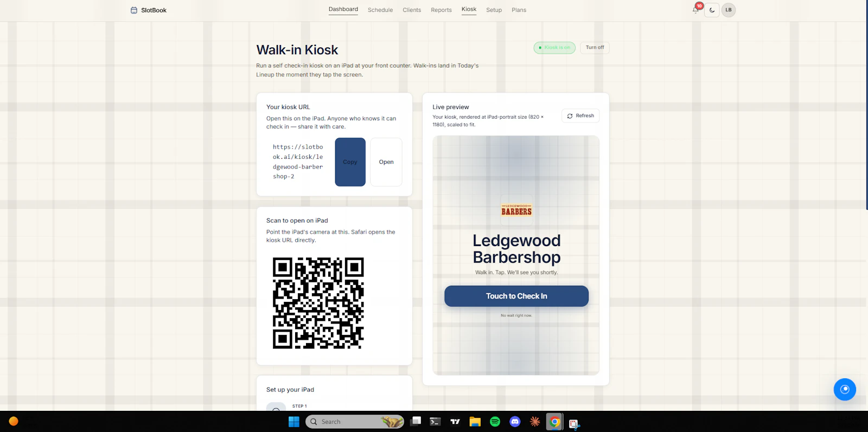Select the Kiosk tab
Viewport: 868px width, 432px height.
(x=469, y=9)
